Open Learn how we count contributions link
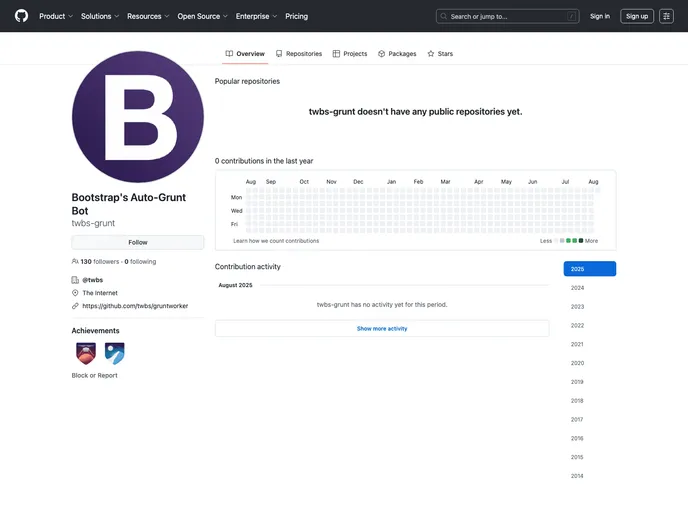Viewport: 688px width, 512px height. (276, 241)
